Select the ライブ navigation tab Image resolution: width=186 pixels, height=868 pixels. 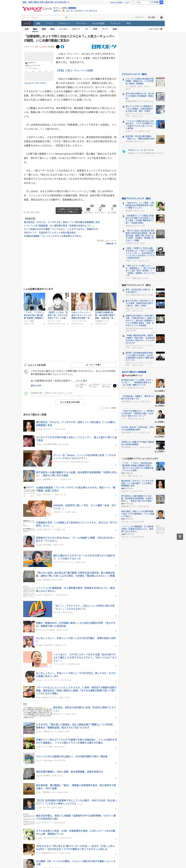pos(49,24)
